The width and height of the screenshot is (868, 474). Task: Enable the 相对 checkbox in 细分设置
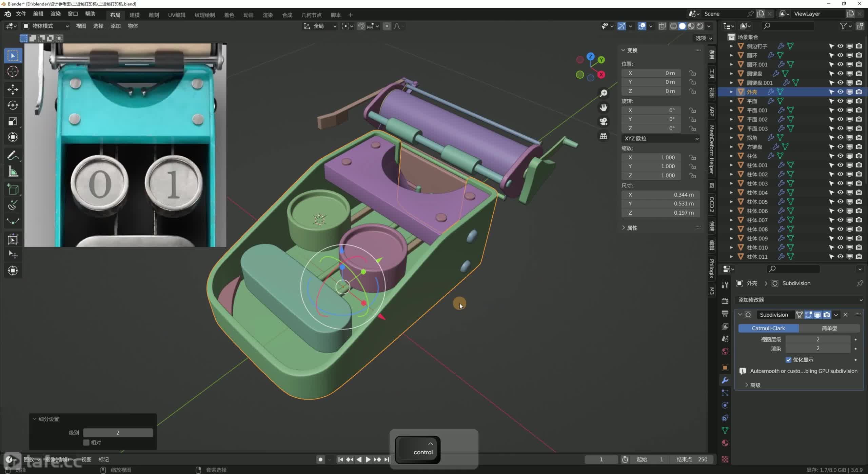pyautogui.click(x=86, y=442)
